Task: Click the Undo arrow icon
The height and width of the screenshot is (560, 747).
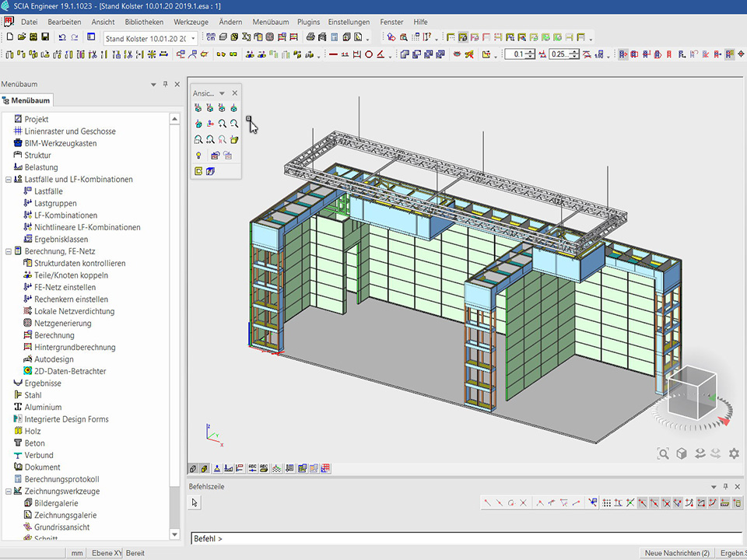Action: pyautogui.click(x=61, y=37)
